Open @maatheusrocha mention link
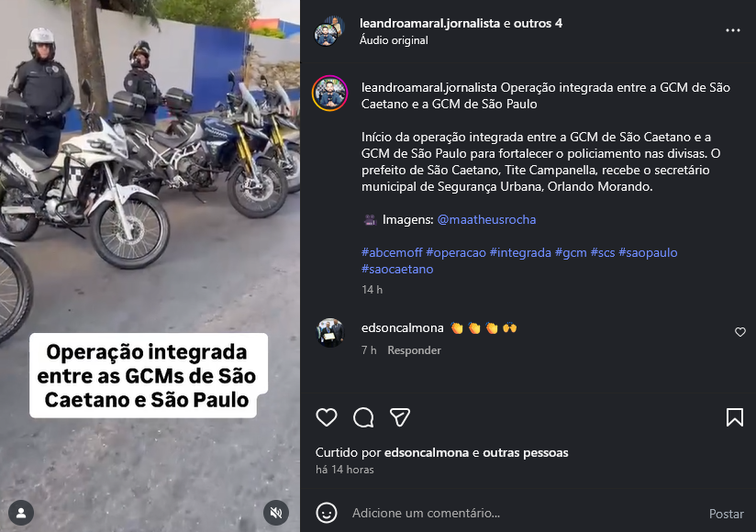 click(486, 220)
